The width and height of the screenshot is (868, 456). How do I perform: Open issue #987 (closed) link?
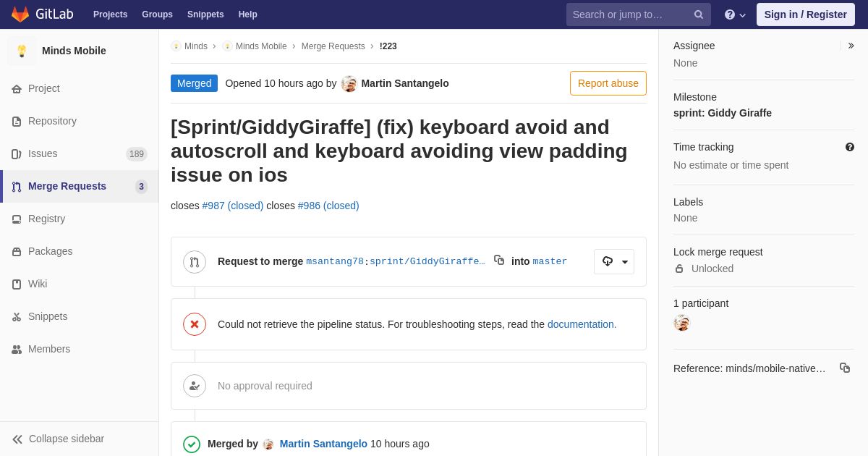coord(233,206)
